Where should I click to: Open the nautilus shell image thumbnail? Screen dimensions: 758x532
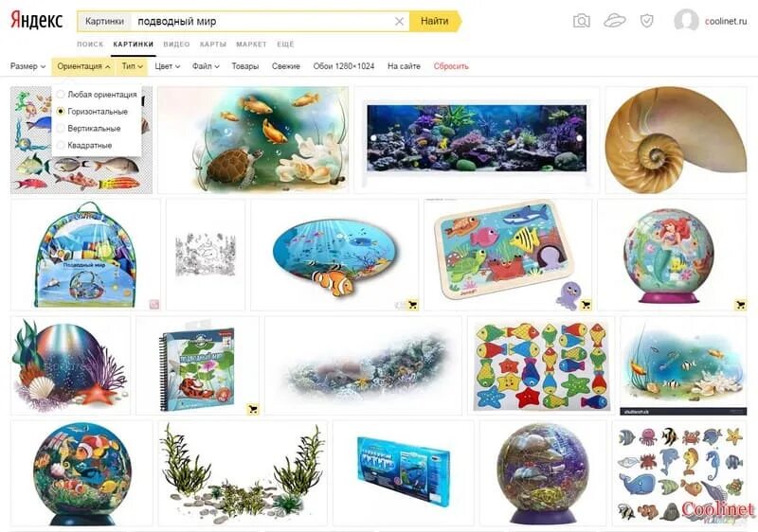coord(676,139)
